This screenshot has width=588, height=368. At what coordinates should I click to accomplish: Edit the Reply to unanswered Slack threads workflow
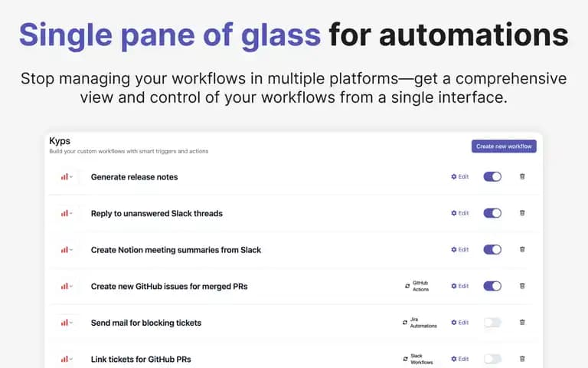point(459,213)
